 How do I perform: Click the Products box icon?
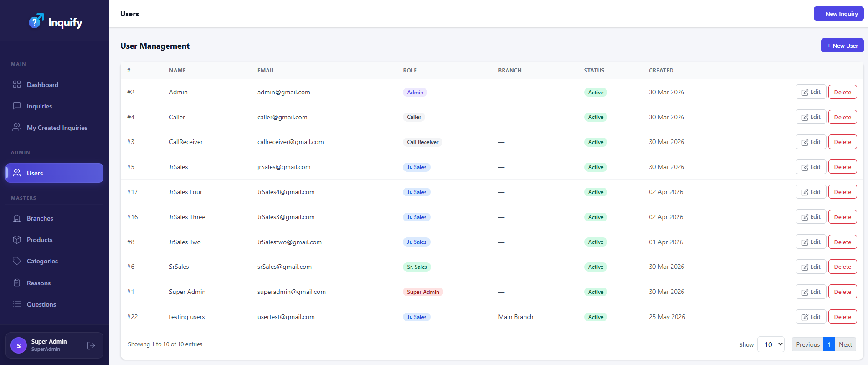point(17,240)
